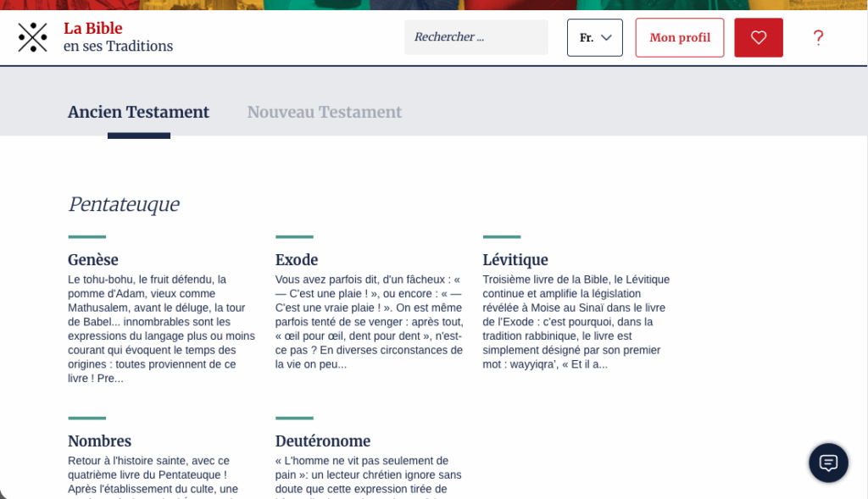Screen dimensions: 868x499
Task: Switch to the Nouveau Testament tab
Action: click(x=324, y=112)
